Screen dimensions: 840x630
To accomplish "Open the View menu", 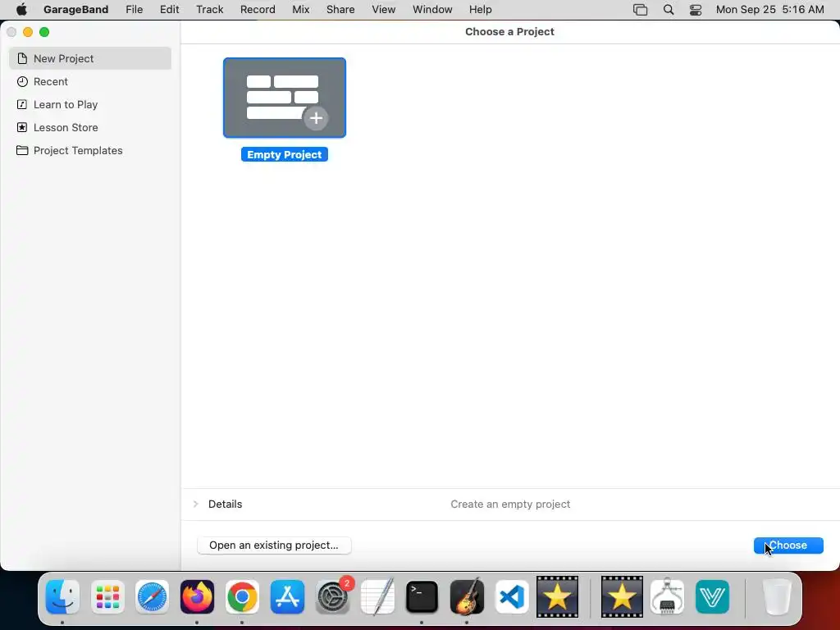I will point(384,10).
